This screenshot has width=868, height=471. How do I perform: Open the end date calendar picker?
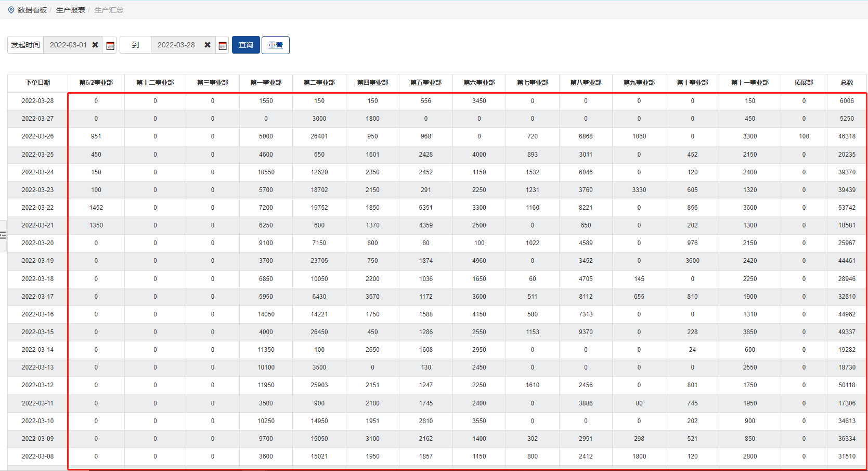(x=223, y=45)
